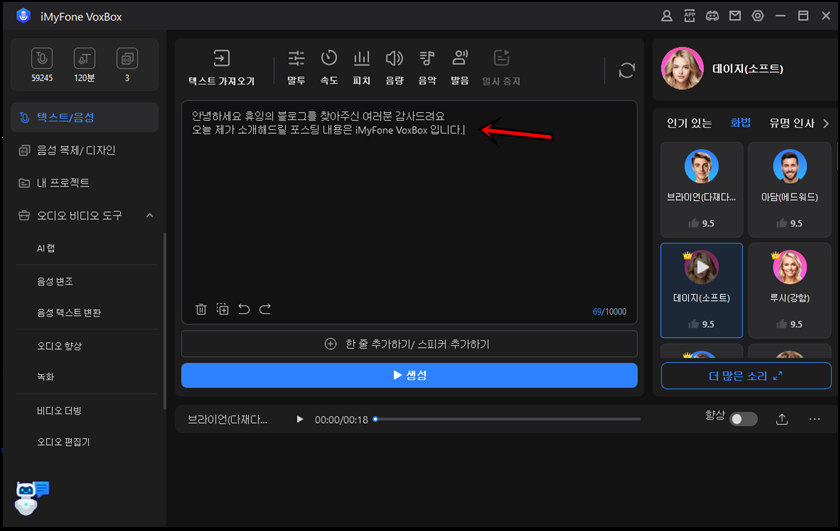Collapse the 오디오 비디오 도구 section
Image resolution: width=840 pixels, height=531 pixels.
pos(149,215)
